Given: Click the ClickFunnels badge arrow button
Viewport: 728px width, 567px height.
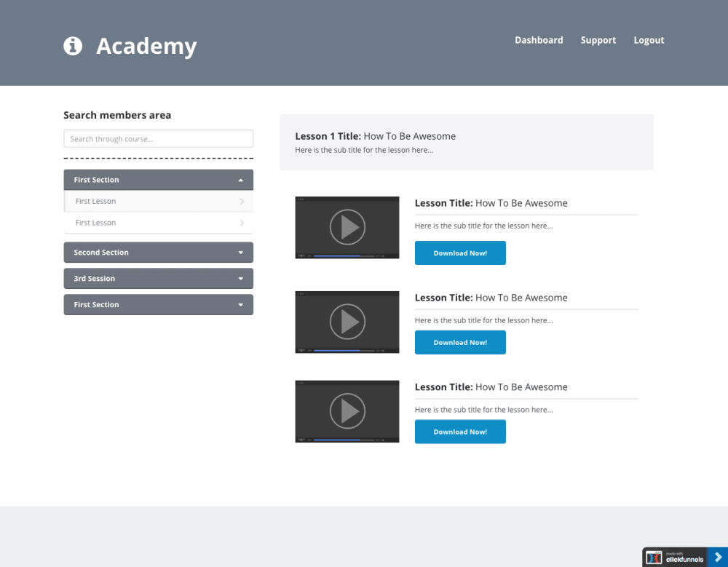Looking at the screenshot, I should pyautogui.click(x=718, y=557).
